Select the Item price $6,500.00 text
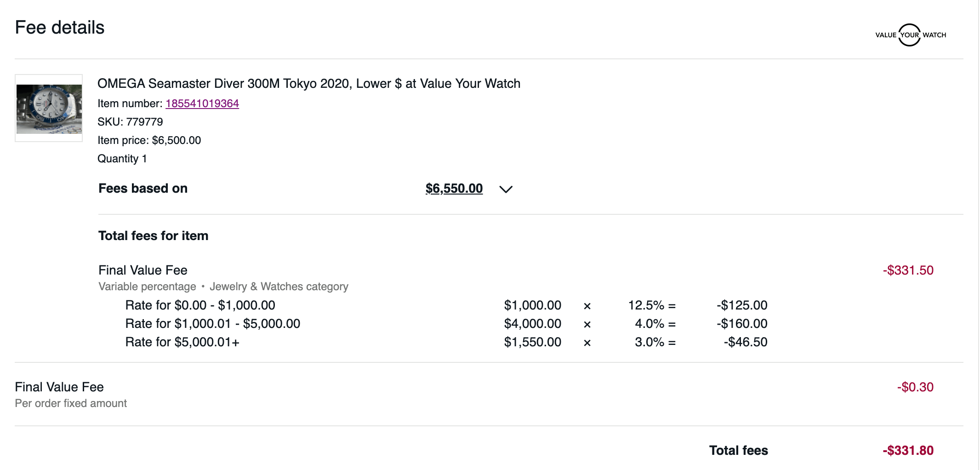 pos(149,140)
